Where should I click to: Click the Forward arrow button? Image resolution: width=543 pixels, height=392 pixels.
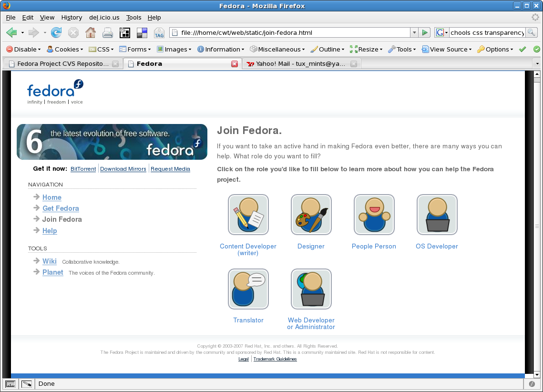coord(33,32)
